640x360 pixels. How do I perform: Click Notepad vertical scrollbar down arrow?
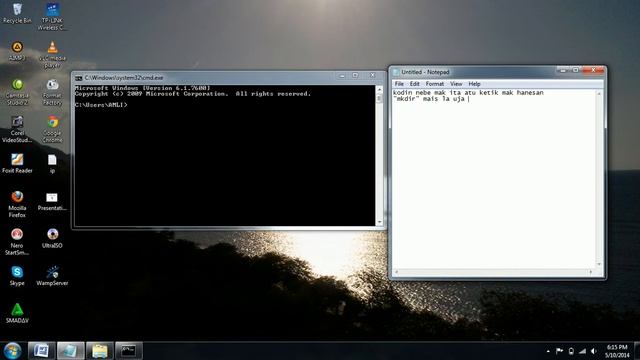[599, 264]
